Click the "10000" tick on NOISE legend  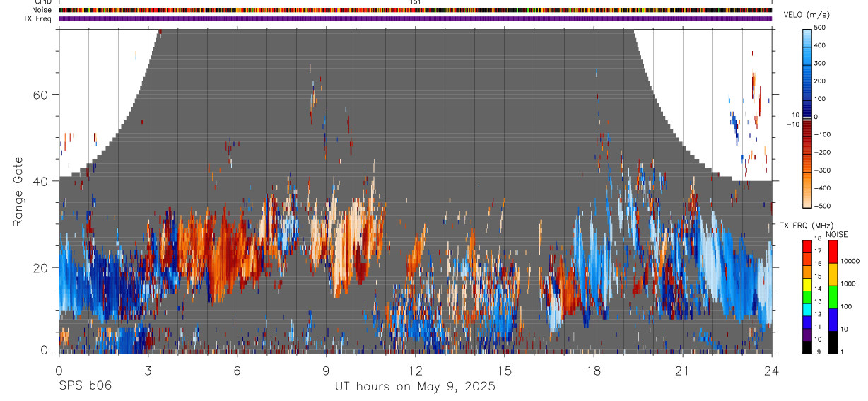[849, 261]
